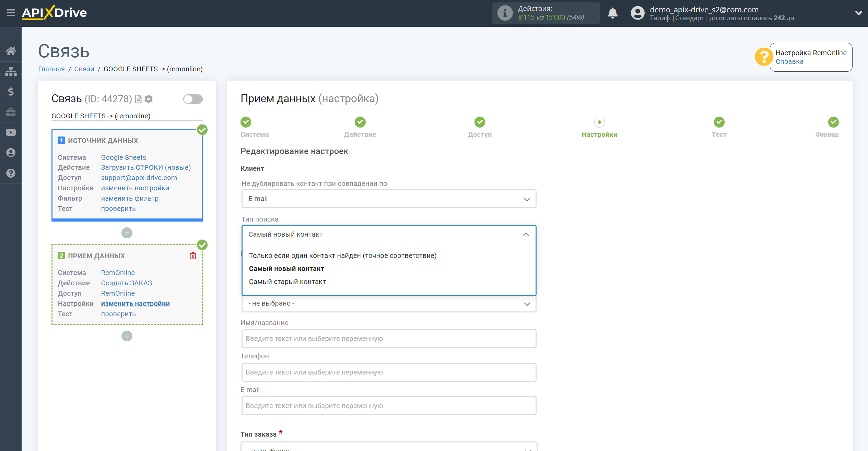Add a step between source and receiver
The height and width of the screenshot is (451, 868).
[x=127, y=233]
